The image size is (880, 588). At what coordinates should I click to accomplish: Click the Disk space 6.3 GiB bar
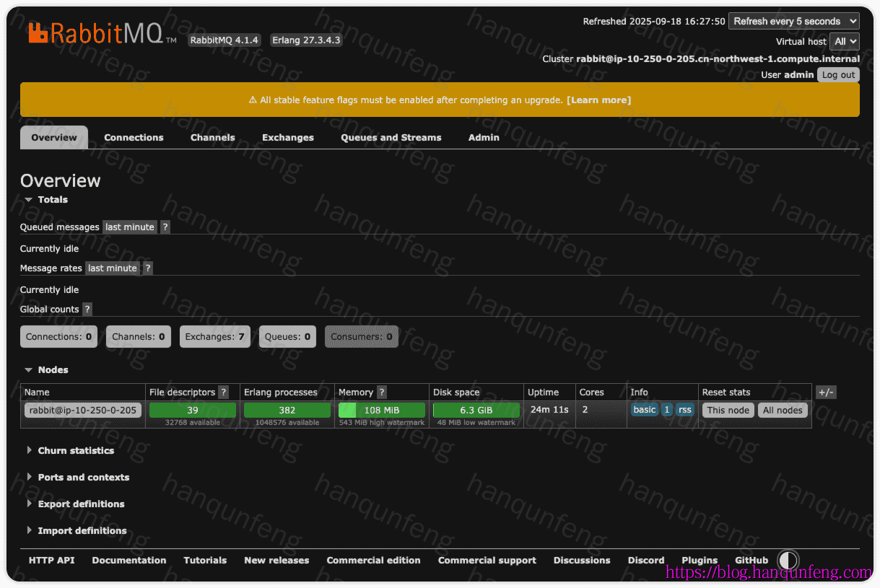click(x=476, y=410)
